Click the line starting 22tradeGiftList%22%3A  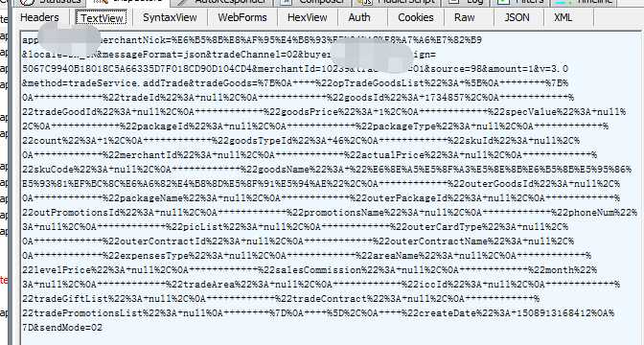coord(281,299)
